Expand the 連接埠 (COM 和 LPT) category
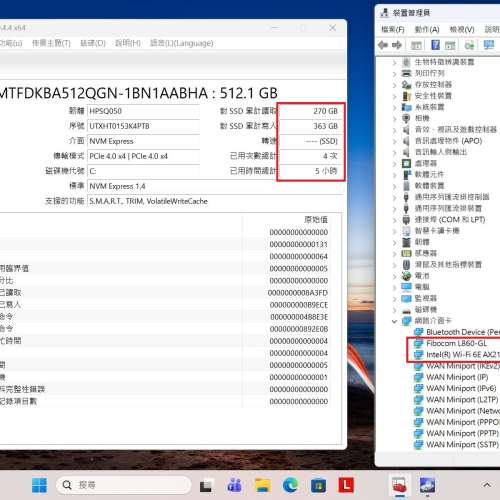 395,220
